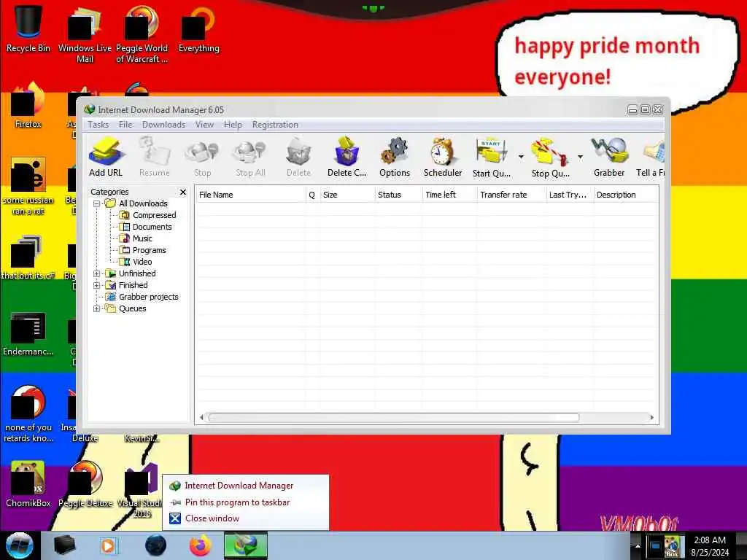Collapse the All Downloads tree node

97,204
